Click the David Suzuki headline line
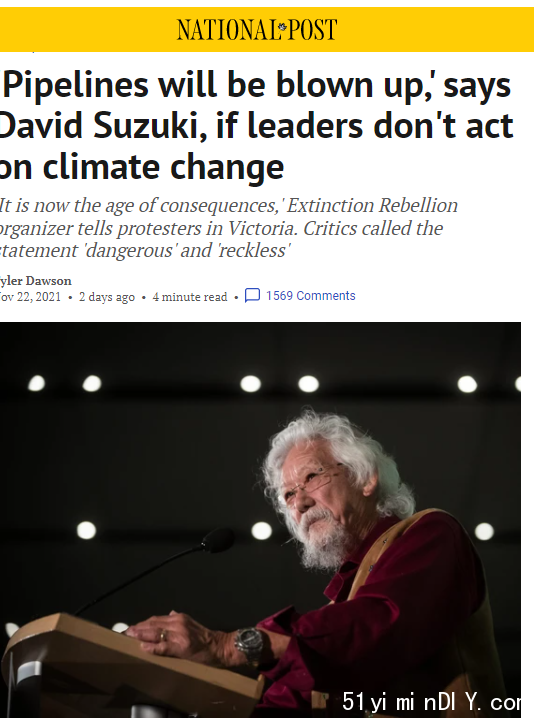Viewport: 534px width, 718px height. pos(256,125)
